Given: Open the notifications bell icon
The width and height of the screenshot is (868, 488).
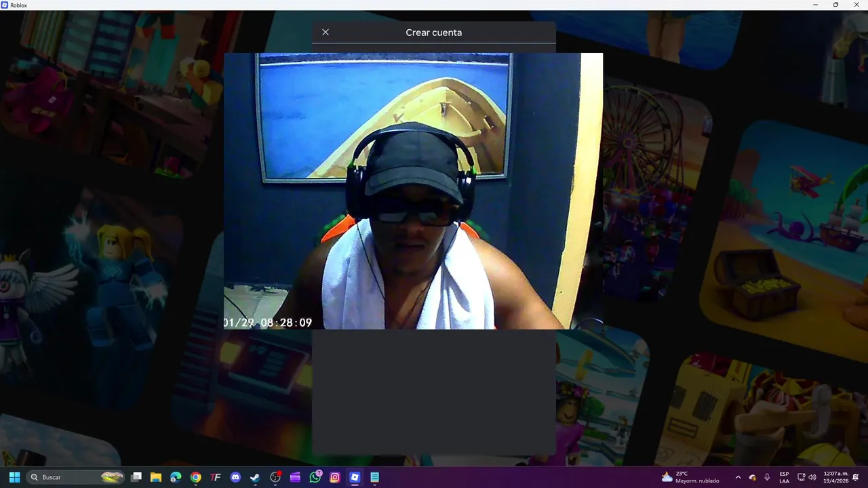Looking at the screenshot, I should [856, 477].
